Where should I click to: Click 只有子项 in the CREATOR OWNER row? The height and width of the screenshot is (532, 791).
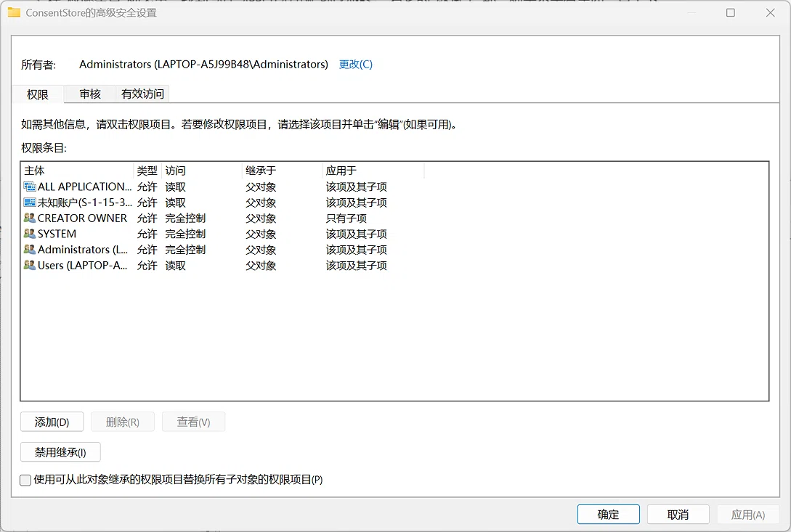(x=346, y=218)
